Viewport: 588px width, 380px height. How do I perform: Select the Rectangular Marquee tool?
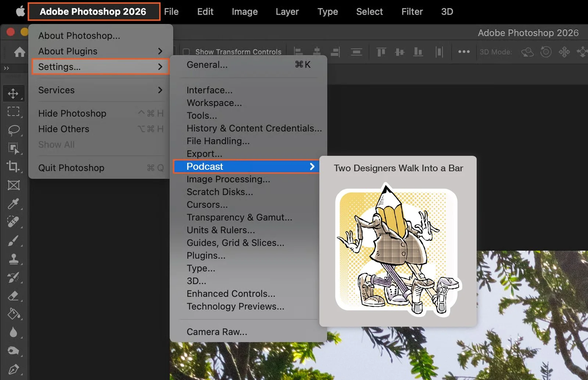pyautogui.click(x=13, y=111)
